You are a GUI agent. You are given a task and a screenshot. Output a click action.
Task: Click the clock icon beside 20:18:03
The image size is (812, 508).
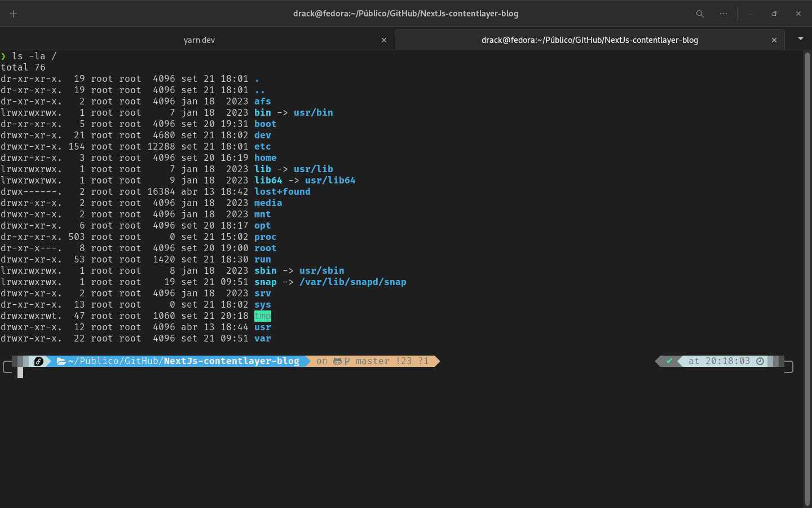pyautogui.click(x=760, y=361)
